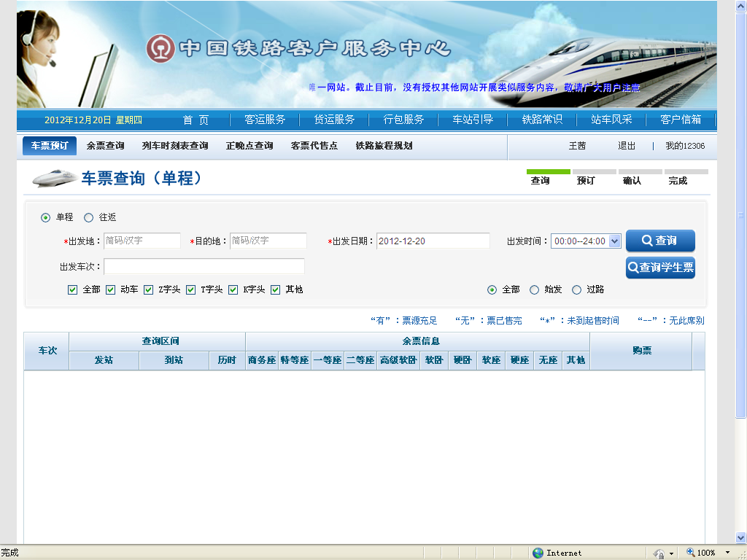Viewport: 747px width, 560px height.
Task: Click the Internet zone globe icon in status bar
Action: point(538,553)
